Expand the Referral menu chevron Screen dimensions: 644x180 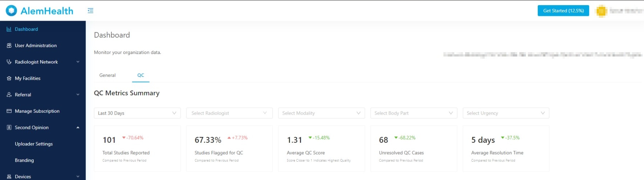point(78,95)
